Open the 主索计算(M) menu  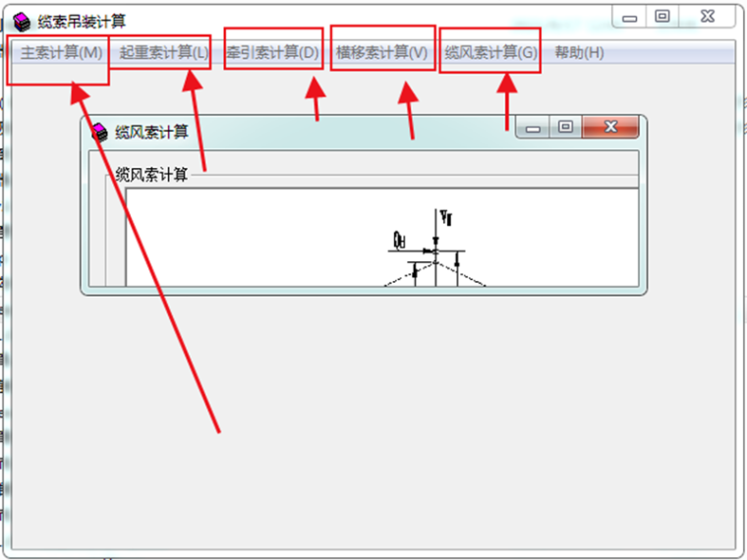[x=62, y=52]
